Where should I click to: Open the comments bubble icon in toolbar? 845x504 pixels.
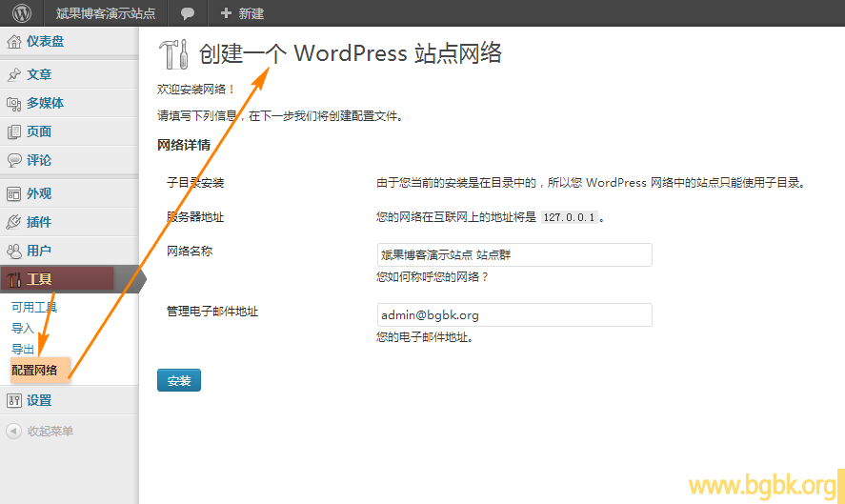point(188,13)
